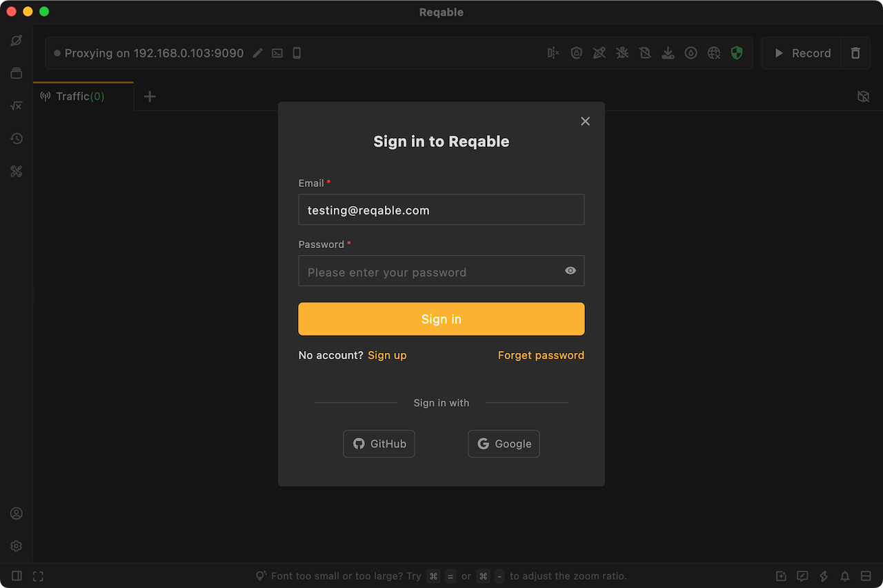The height and width of the screenshot is (588, 883).
Task: Open the terminal proxy icon
Action: point(277,53)
